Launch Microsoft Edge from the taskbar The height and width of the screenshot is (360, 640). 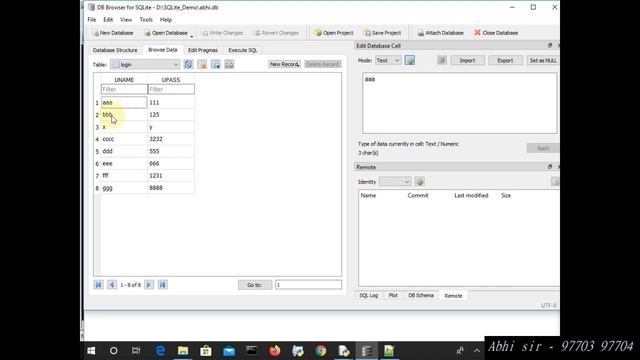coord(160,351)
